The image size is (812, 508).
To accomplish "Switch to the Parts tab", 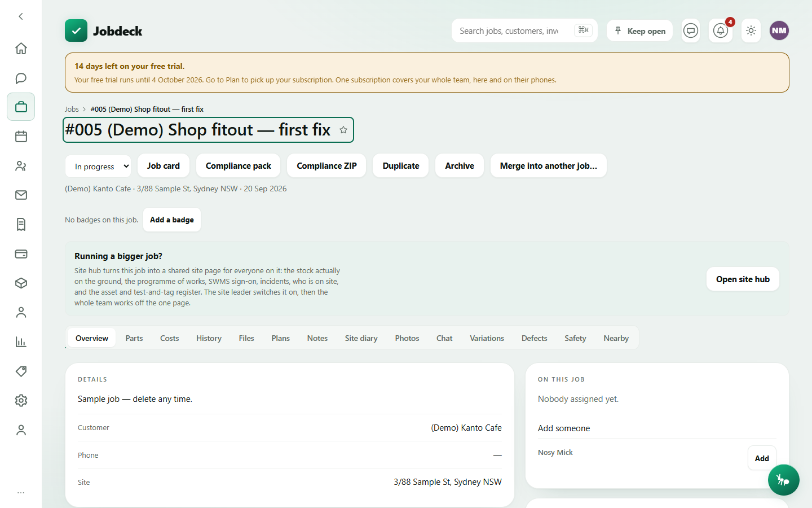I will click(x=134, y=338).
